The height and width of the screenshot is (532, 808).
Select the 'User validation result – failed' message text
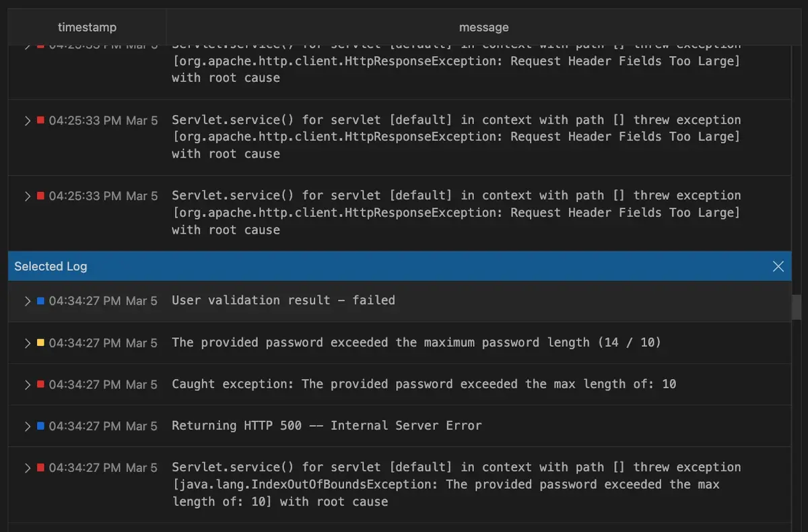point(283,301)
